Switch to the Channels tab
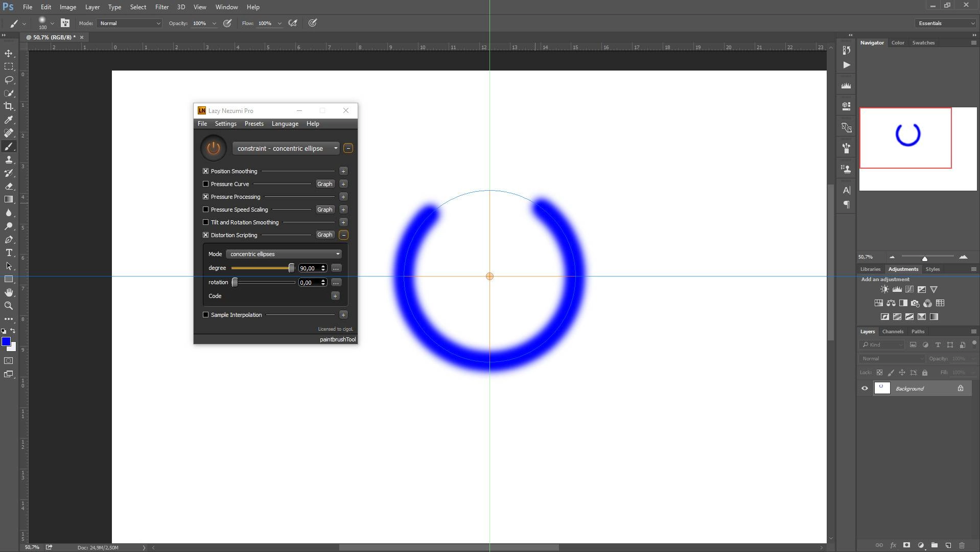The width and height of the screenshot is (980, 552). pyautogui.click(x=893, y=331)
